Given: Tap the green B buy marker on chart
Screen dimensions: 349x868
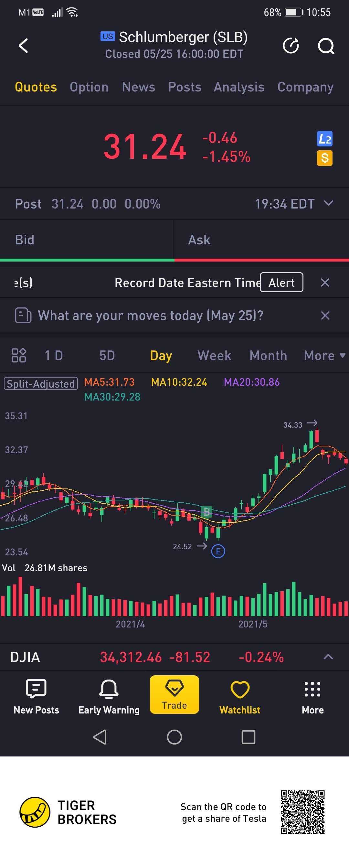Looking at the screenshot, I should 206,511.
